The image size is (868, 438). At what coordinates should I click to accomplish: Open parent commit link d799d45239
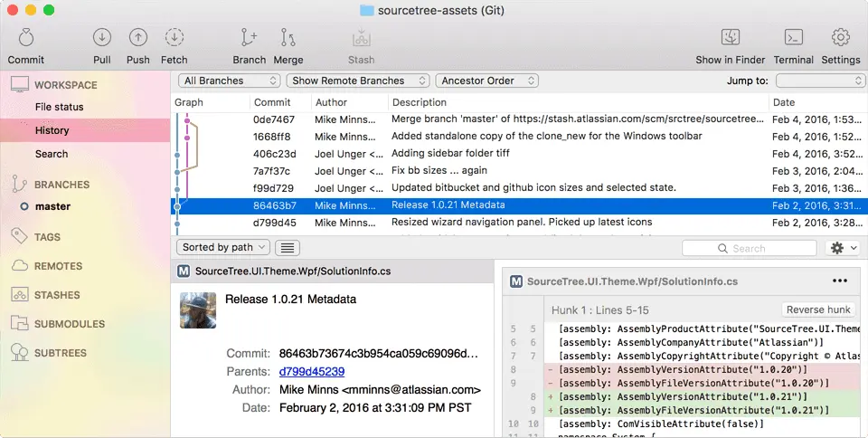click(312, 372)
